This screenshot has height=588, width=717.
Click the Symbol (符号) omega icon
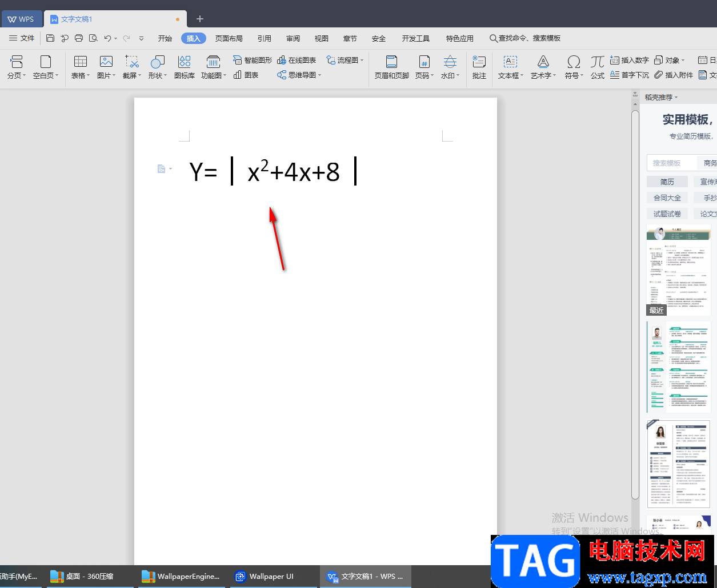point(574,62)
